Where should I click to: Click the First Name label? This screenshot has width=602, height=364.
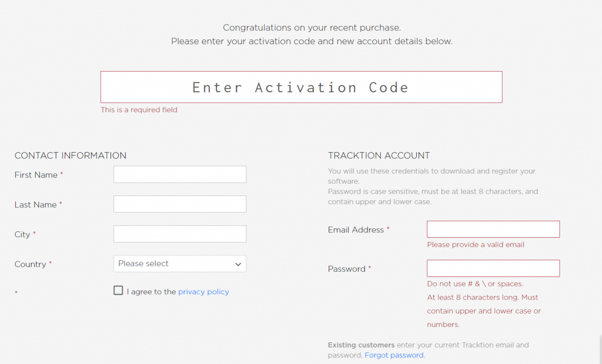point(34,174)
